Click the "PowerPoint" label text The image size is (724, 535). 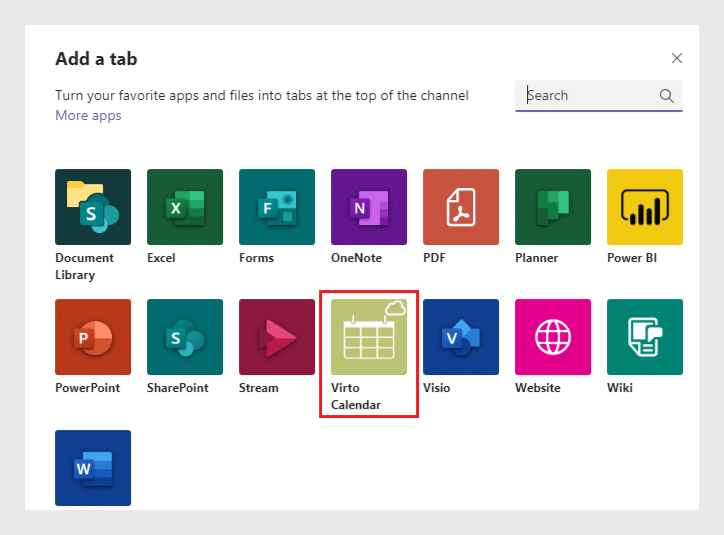pyautogui.click(x=87, y=388)
